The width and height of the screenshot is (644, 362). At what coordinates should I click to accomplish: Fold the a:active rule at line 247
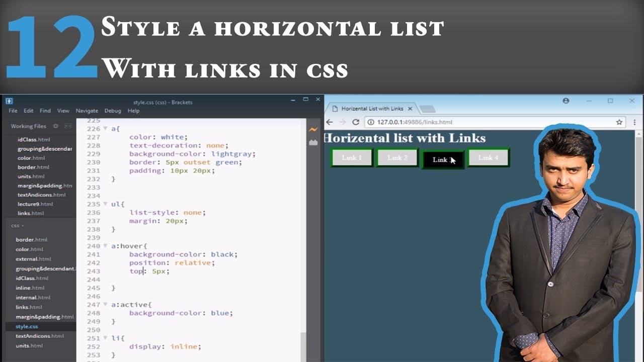coord(105,305)
